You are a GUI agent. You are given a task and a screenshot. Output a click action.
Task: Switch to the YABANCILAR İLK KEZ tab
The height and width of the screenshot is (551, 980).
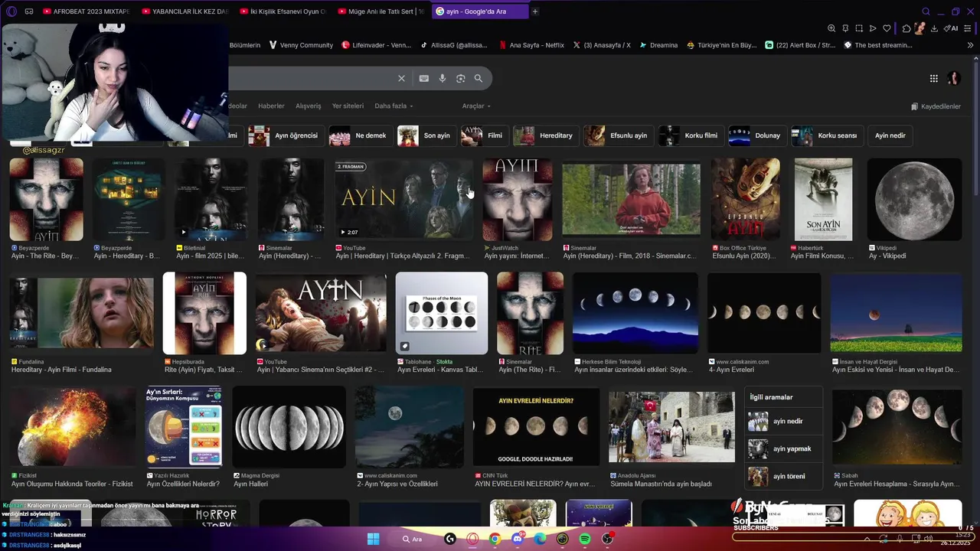185,11
